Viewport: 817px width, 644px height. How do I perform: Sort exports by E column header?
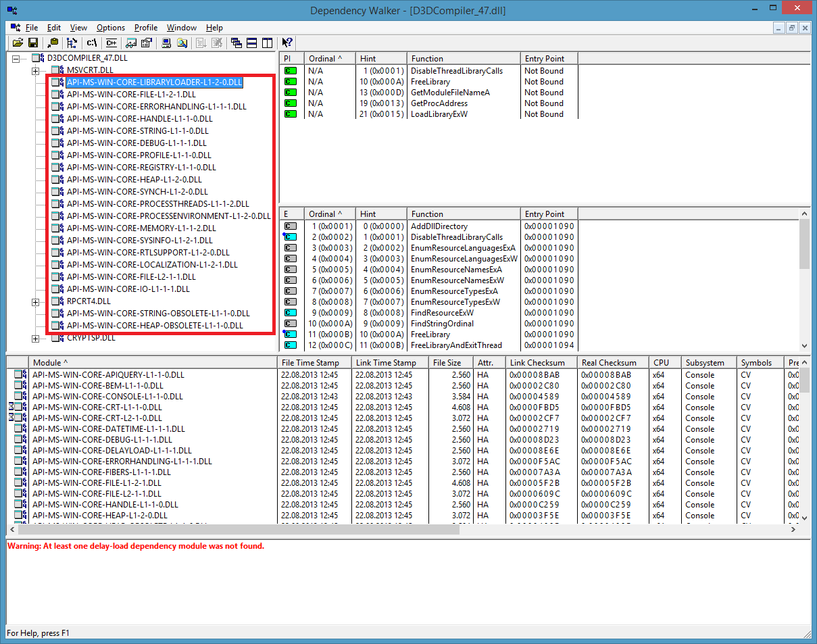pyautogui.click(x=291, y=214)
